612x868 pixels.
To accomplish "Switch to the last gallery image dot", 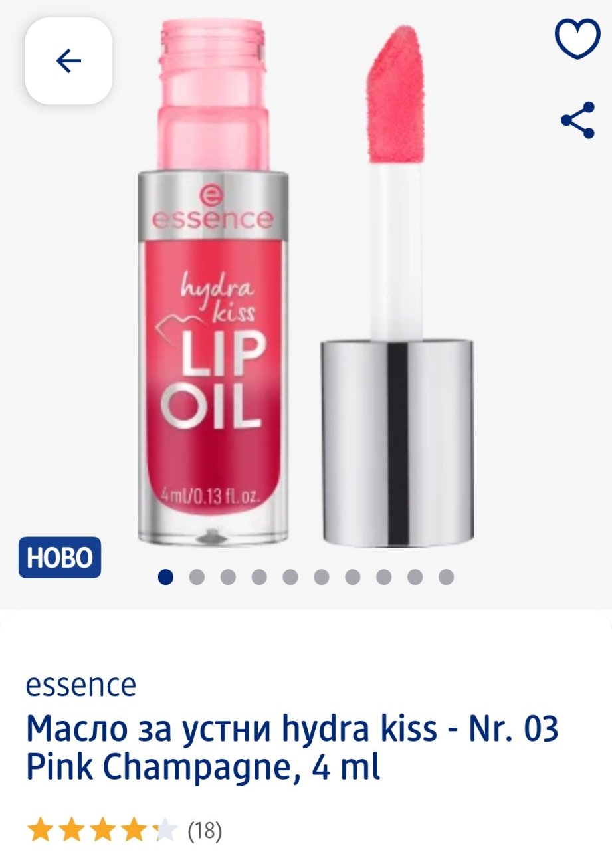I will tap(446, 577).
